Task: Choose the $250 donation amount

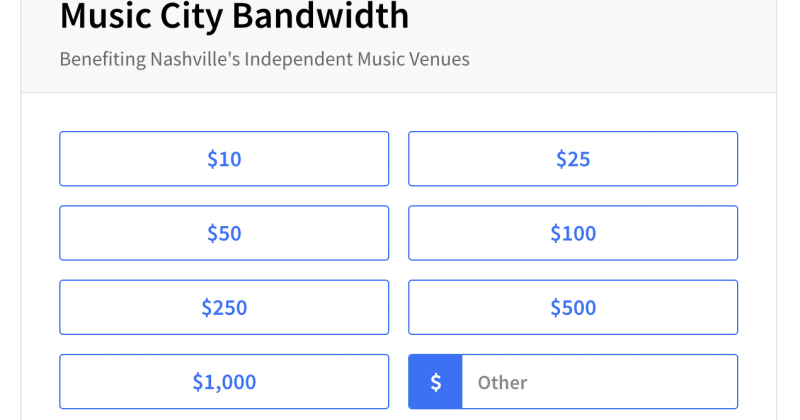Action: (x=224, y=307)
